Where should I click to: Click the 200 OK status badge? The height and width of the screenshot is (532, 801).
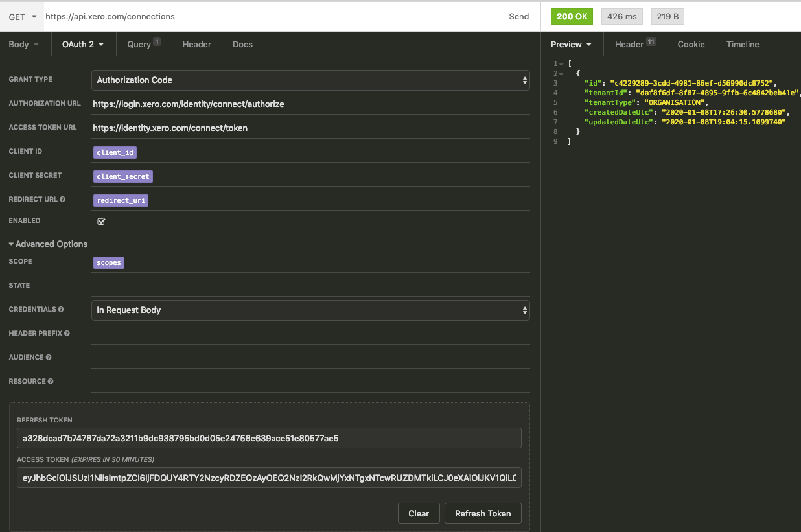click(572, 17)
